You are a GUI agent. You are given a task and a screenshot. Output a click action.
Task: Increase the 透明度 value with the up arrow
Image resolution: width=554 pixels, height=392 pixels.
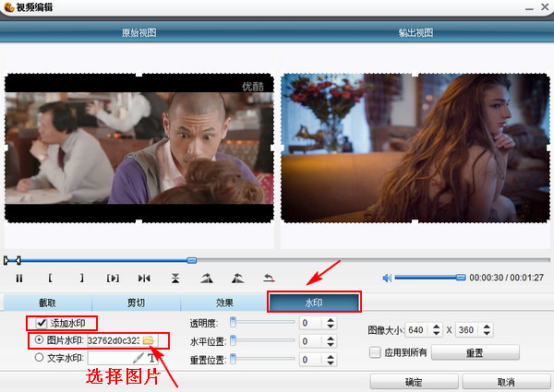[x=331, y=320]
